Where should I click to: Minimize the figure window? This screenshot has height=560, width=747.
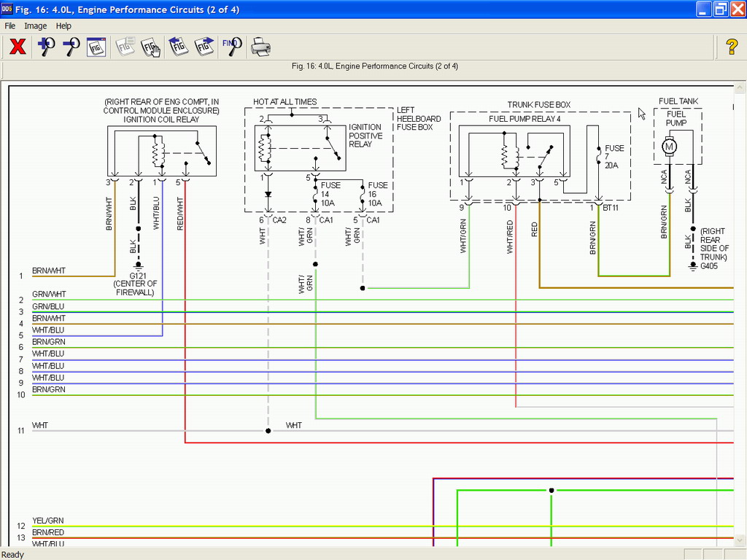[x=703, y=9]
